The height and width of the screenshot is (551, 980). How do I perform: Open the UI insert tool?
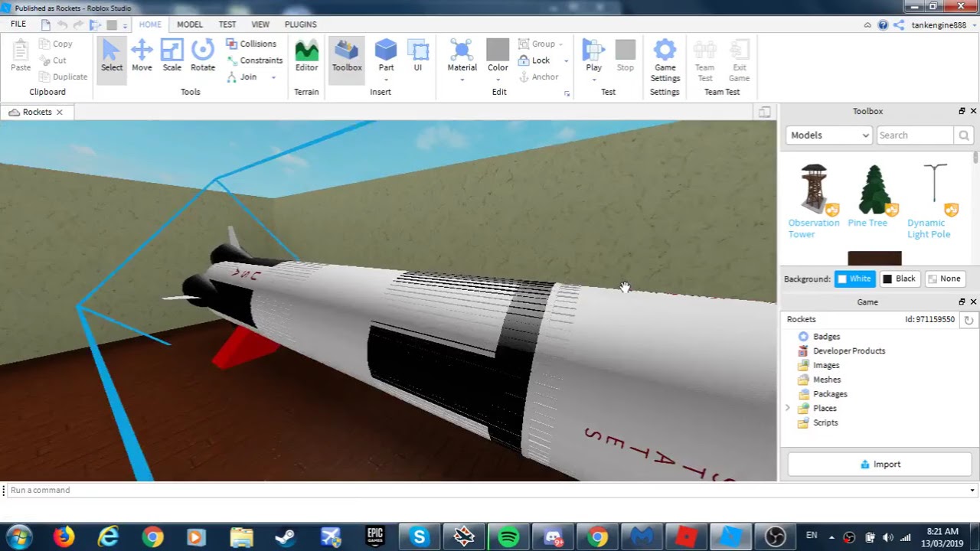point(418,56)
